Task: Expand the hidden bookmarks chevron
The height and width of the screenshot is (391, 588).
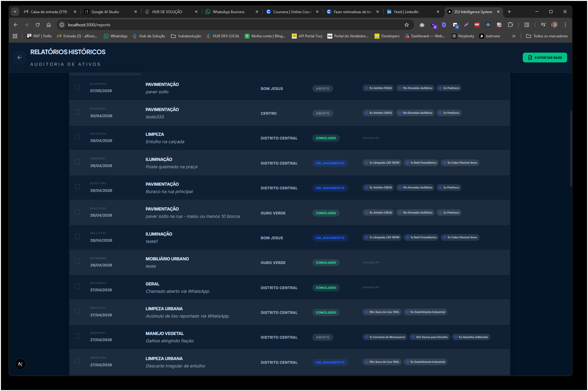Action: click(514, 36)
